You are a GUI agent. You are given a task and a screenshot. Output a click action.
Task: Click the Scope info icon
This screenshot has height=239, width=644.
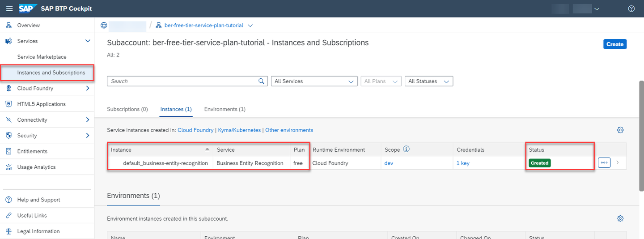[406, 149]
